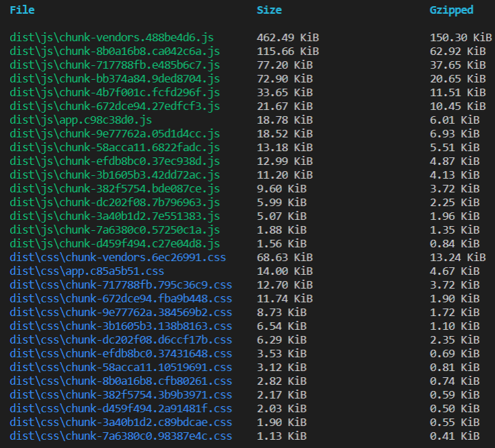Select file chunk-672dce94.27edfcf3.js

point(115,107)
